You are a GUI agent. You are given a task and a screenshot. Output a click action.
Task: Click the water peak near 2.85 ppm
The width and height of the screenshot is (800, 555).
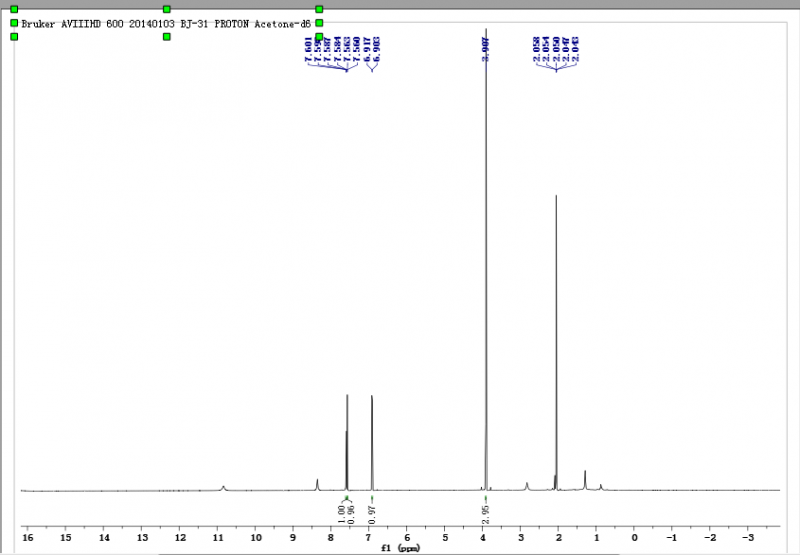pyautogui.click(x=527, y=486)
